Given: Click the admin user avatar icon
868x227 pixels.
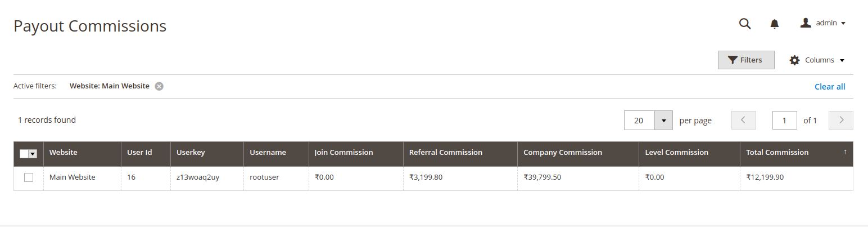Looking at the screenshot, I should pos(806,23).
